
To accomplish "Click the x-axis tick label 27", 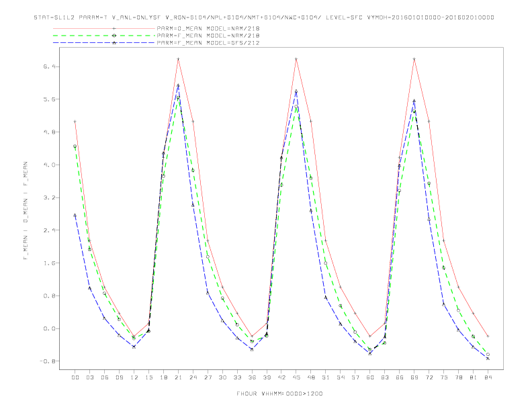I will pyautogui.click(x=208, y=377).
